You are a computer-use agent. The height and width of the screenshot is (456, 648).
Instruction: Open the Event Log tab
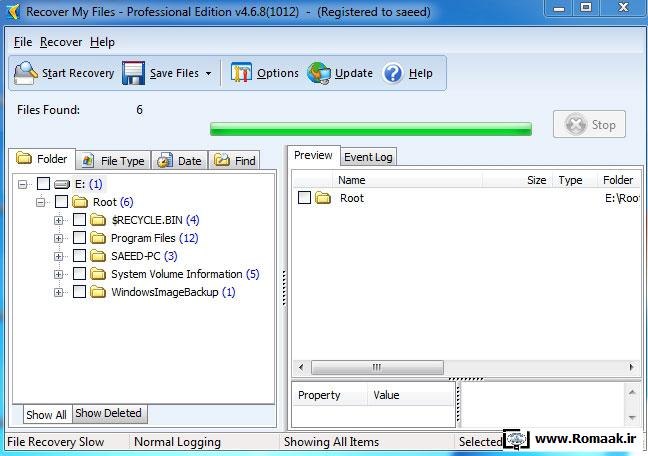click(368, 157)
